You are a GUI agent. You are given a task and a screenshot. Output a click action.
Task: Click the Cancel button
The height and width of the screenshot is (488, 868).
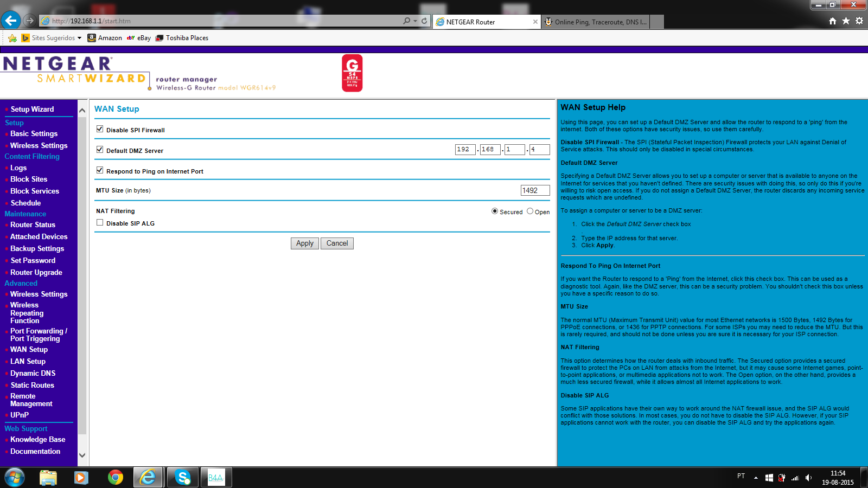[x=337, y=243]
